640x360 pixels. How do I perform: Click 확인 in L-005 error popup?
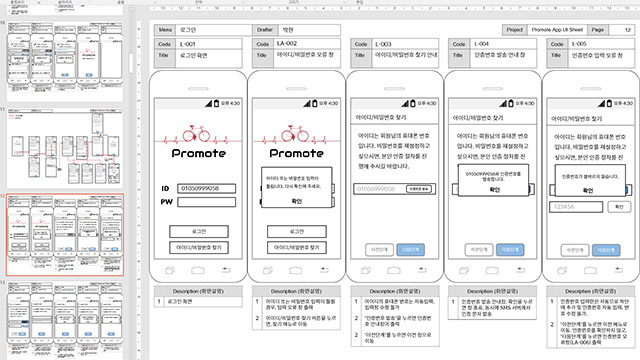[x=588, y=191]
